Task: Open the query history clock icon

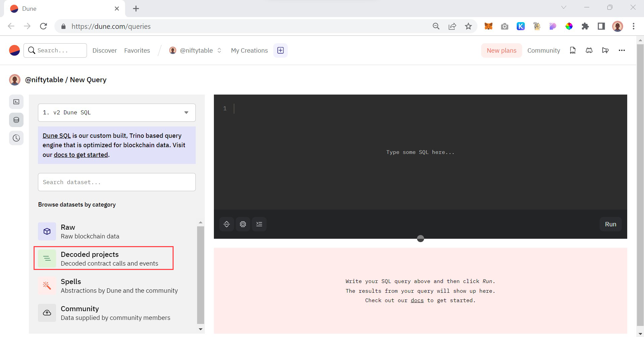Action: [16, 138]
